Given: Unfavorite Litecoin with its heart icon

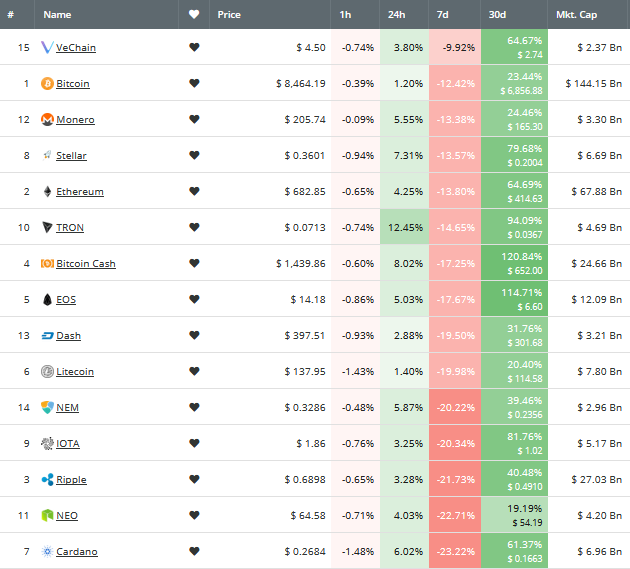Looking at the screenshot, I should (x=194, y=371).
